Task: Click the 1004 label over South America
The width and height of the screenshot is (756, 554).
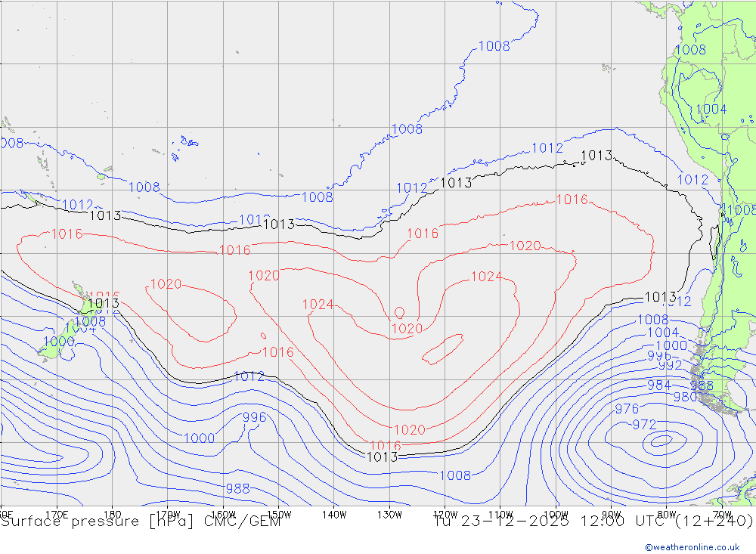Action: pyautogui.click(x=711, y=110)
